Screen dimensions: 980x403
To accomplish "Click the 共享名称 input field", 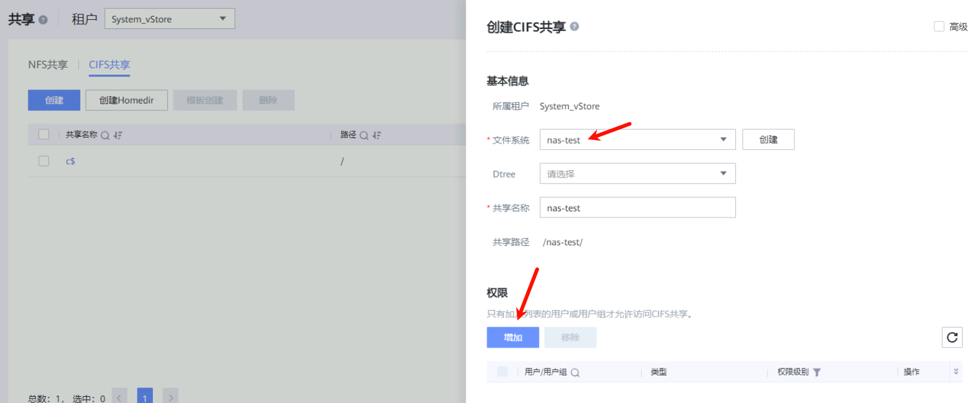I will [637, 208].
